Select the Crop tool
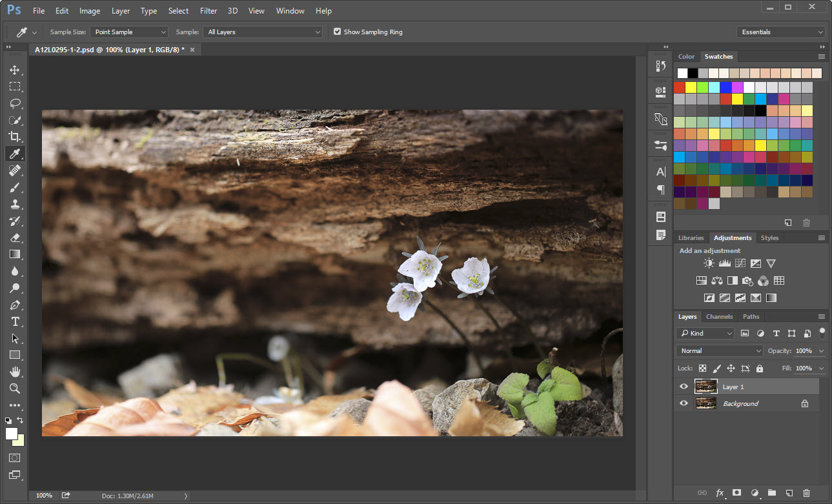The height and width of the screenshot is (504, 832). (14, 137)
